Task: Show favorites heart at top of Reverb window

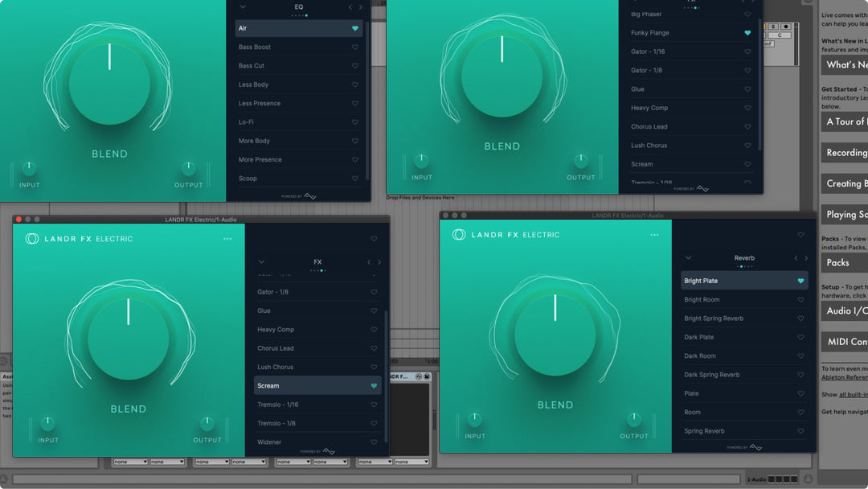Action: pyautogui.click(x=800, y=235)
